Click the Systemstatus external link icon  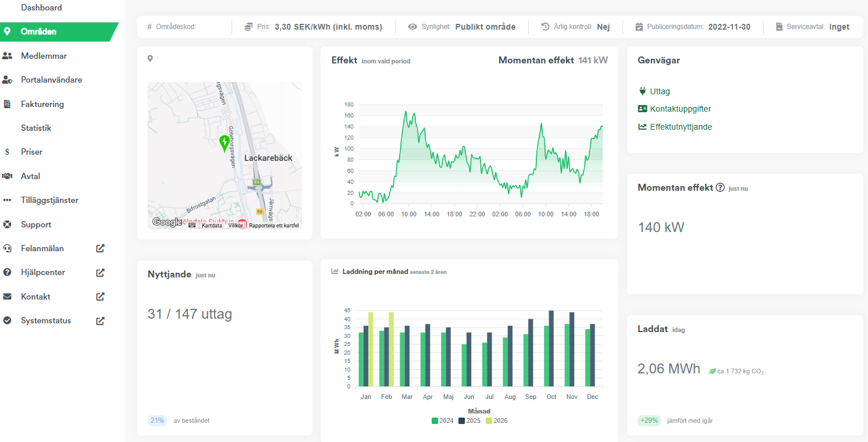[100, 320]
